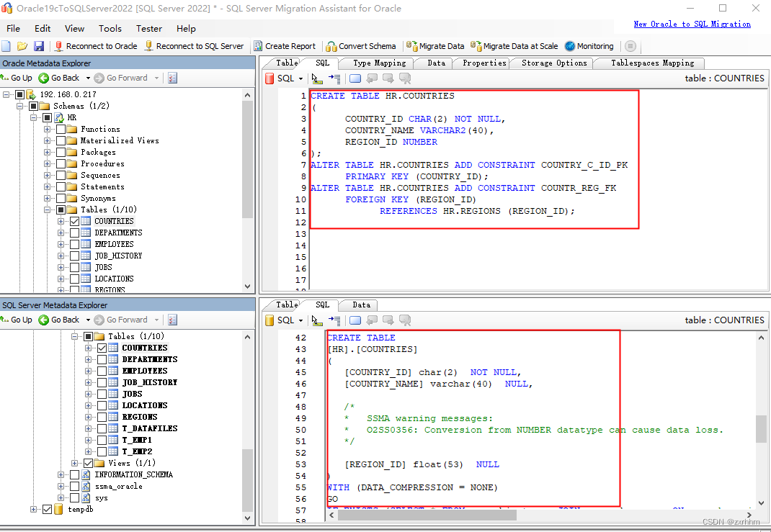Open Data tab in SQL Server pane
The height and width of the screenshot is (532, 771).
click(361, 305)
